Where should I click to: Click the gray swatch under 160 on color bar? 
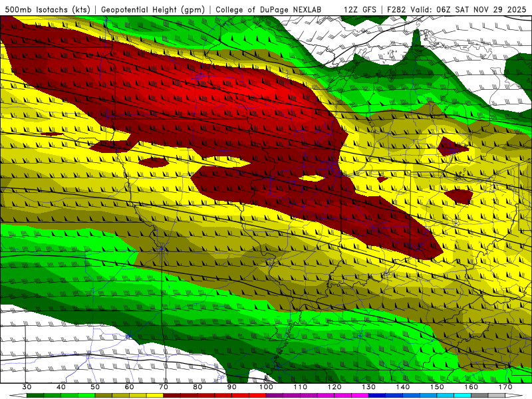479,396
